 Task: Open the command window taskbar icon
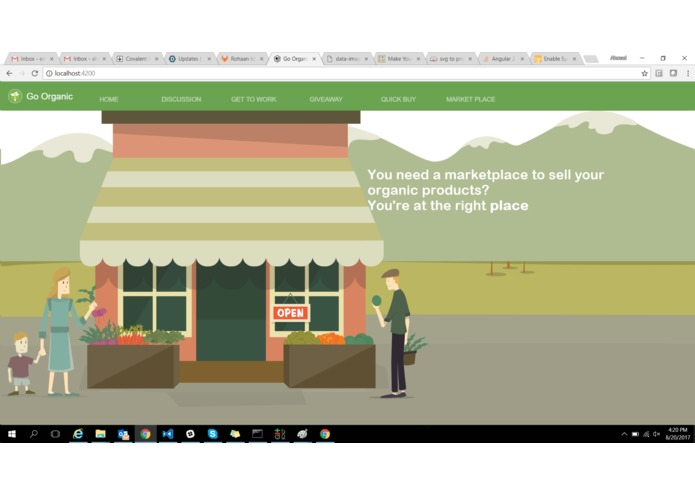click(x=258, y=434)
